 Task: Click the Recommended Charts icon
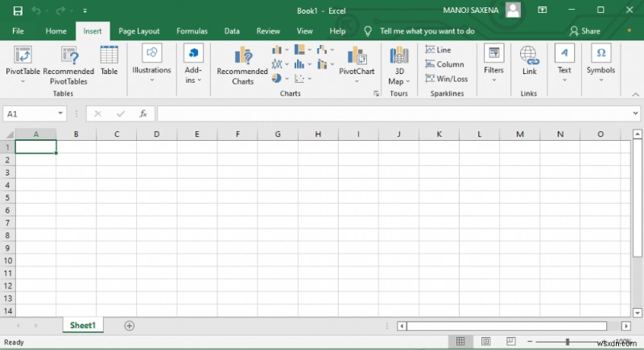(x=242, y=56)
